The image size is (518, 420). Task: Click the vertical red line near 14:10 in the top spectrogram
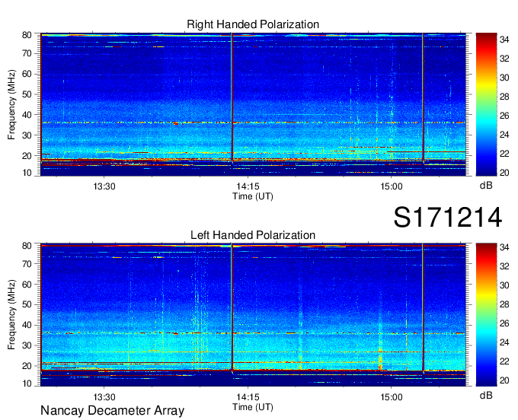click(232, 97)
